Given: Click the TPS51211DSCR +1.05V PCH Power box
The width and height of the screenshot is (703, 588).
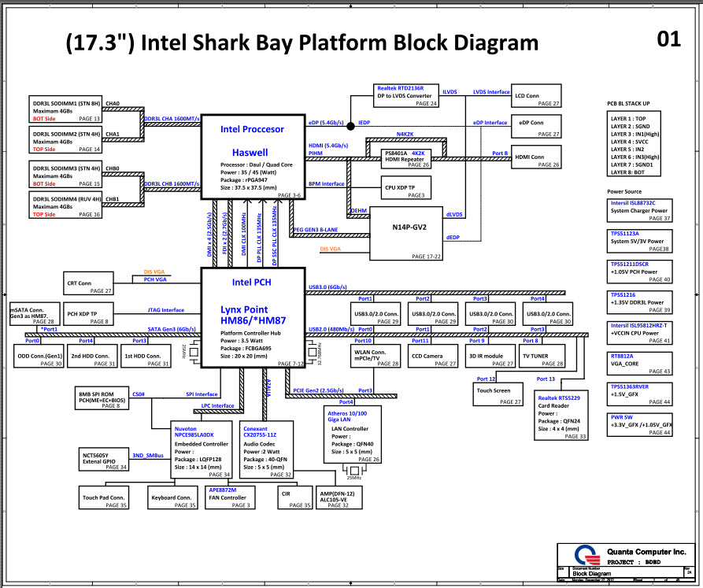Looking at the screenshot, I should (x=639, y=272).
